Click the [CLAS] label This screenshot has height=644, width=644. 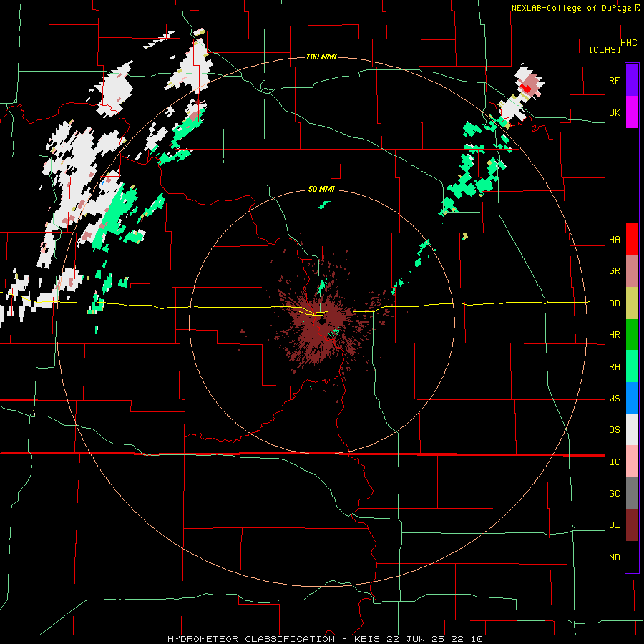(605, 49)
